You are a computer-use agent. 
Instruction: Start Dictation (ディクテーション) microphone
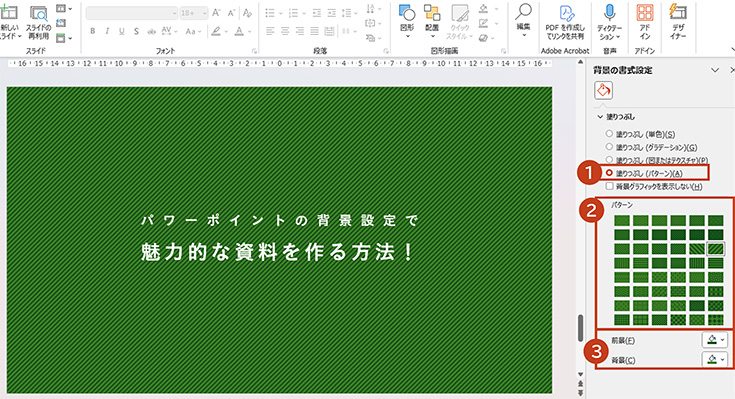pyautogui.click(x=609, y=22)
